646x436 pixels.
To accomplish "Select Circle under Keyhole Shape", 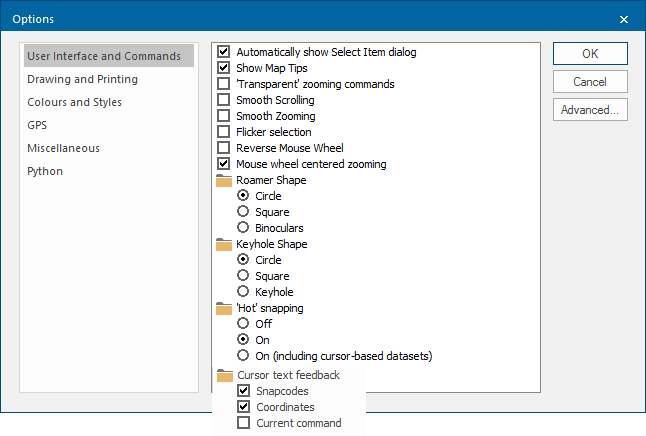I will tap(243, 259).
